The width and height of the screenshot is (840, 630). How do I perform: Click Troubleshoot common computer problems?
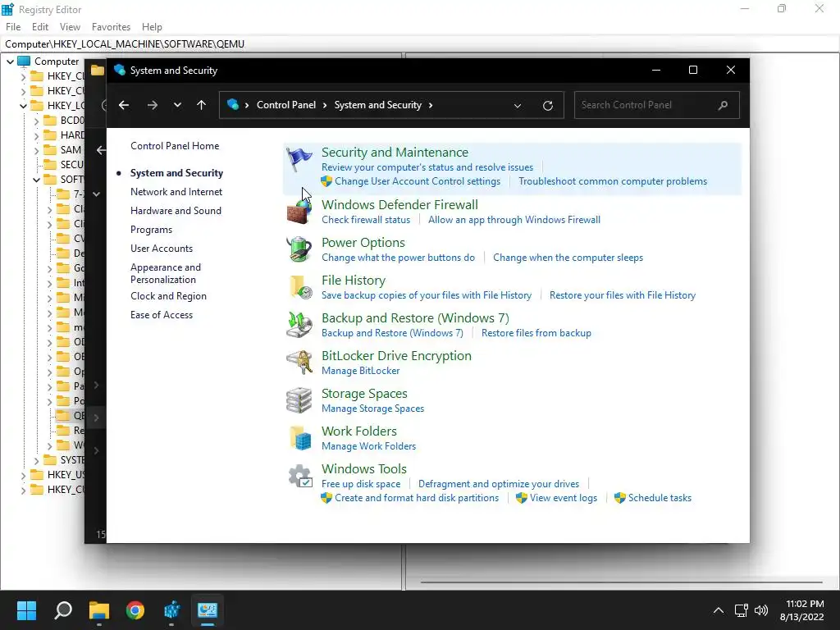click(612, 181)
